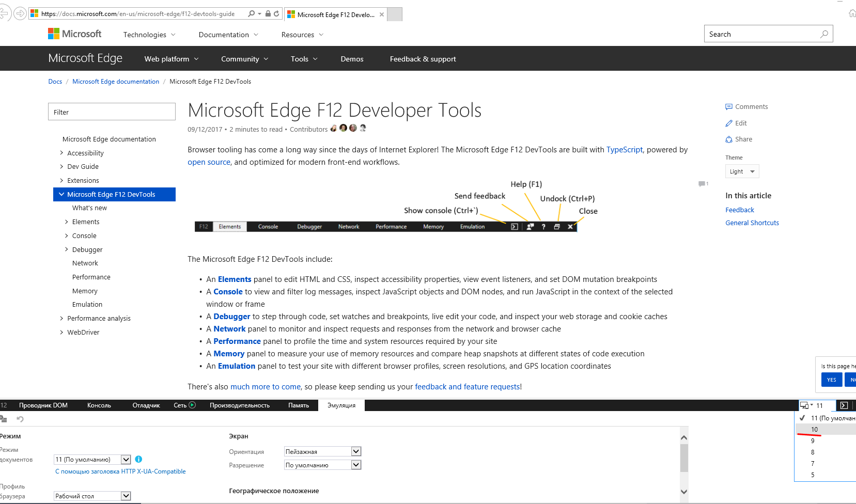Expand the Accessibility tree item
The height and width of the screenshot is (504, 856).
pos(61,153)
